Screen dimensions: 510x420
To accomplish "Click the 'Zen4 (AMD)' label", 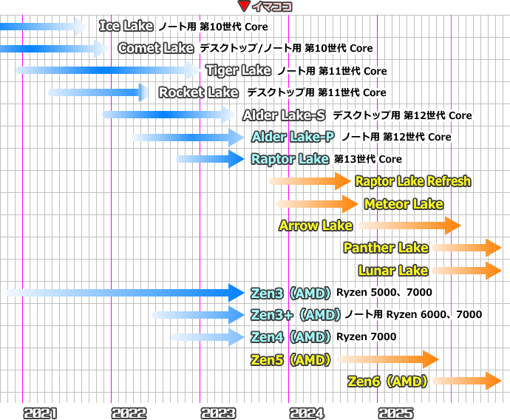I will click(x=290, y=337).
